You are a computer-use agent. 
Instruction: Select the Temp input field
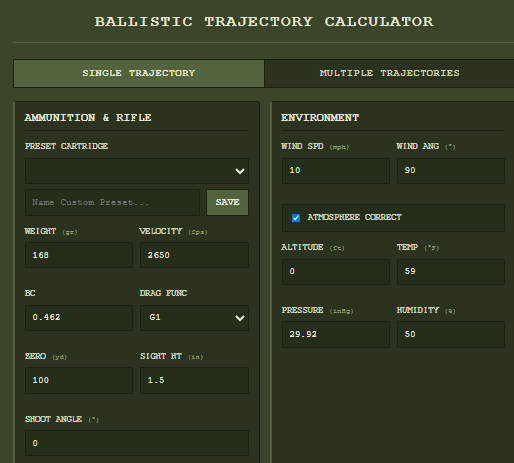[451, 272]
